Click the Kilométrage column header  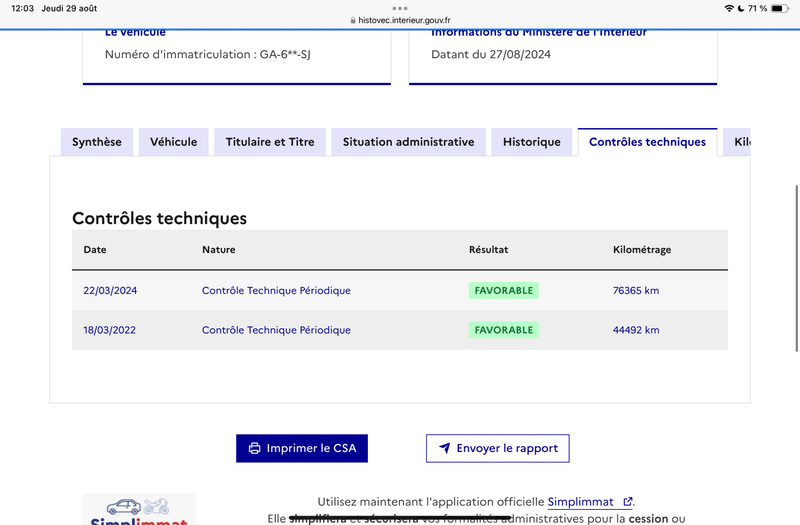(642, 249)
